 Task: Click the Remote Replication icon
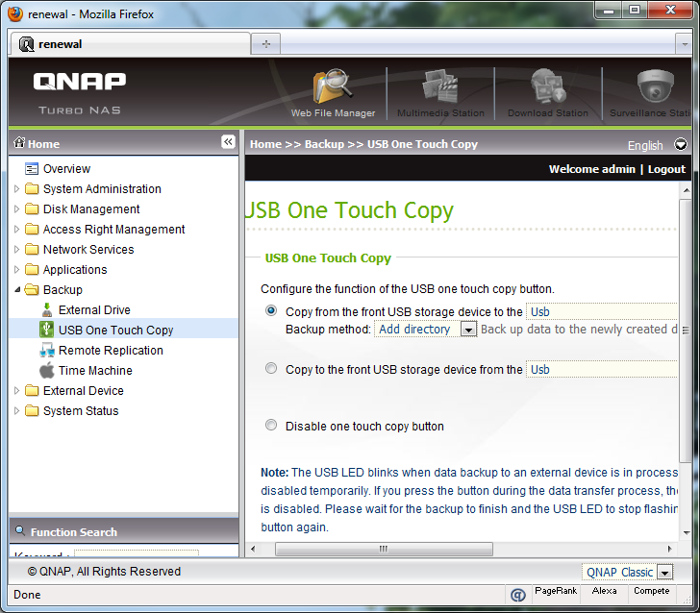[47, 350]
